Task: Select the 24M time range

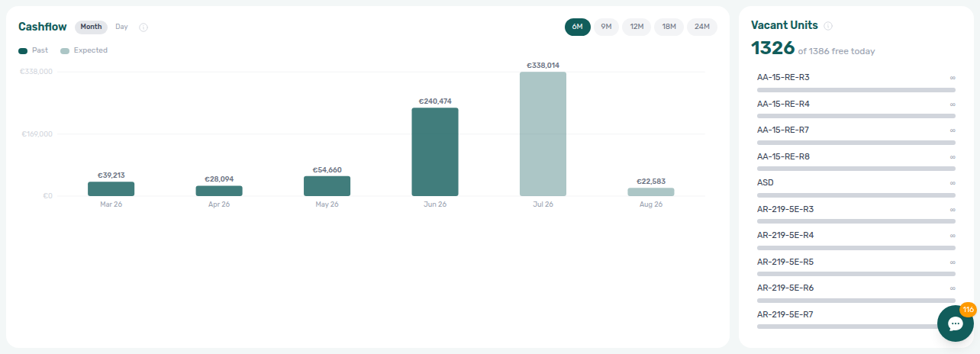Action: pos(702,27)
